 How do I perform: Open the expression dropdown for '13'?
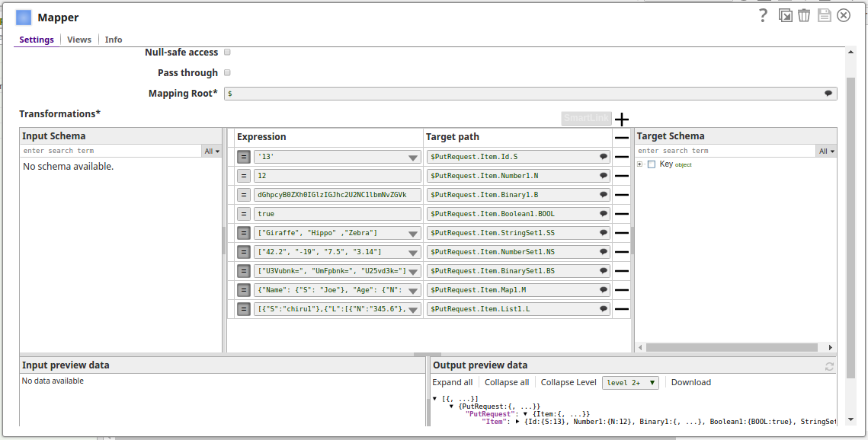[x=413, y=158]
